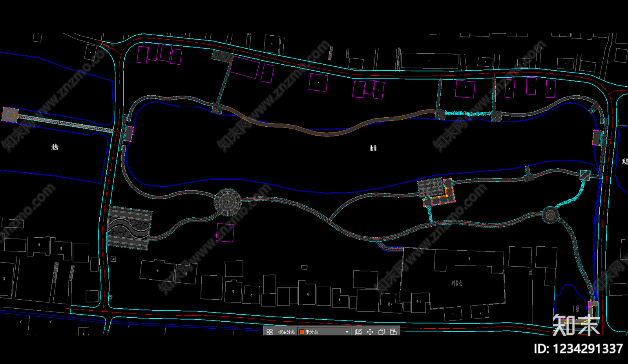The width and height of the screenshot is (628, 364).
Task: Select the move cross-arrows icon
Action: [x=370, y=332]
